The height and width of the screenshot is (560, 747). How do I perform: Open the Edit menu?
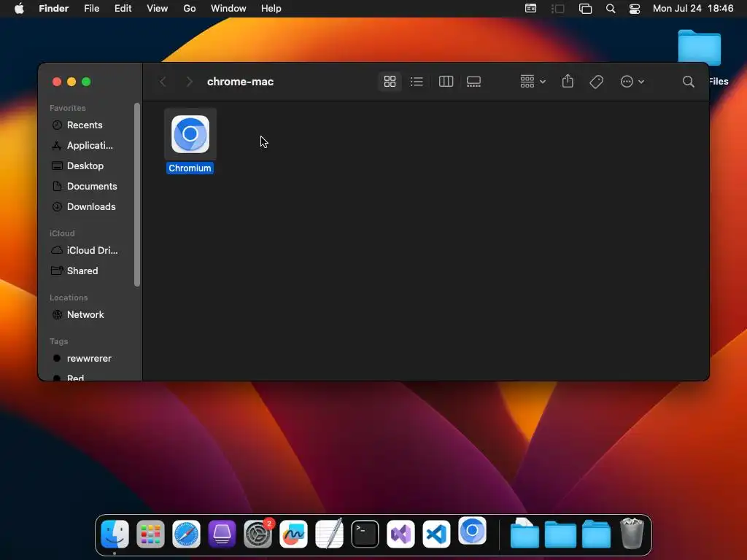(123, 8)
